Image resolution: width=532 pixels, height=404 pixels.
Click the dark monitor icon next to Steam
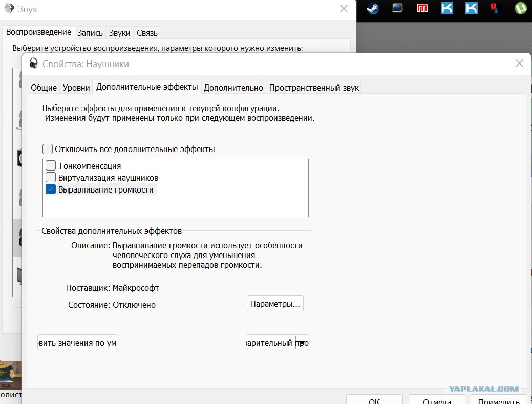tap(397, 8)
